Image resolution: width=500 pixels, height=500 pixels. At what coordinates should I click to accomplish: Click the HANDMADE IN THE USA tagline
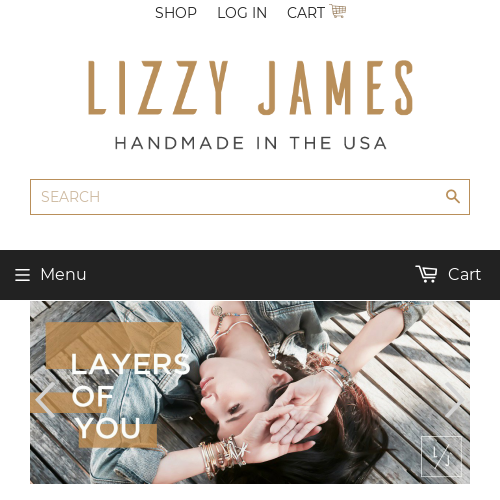coord(250,143)
